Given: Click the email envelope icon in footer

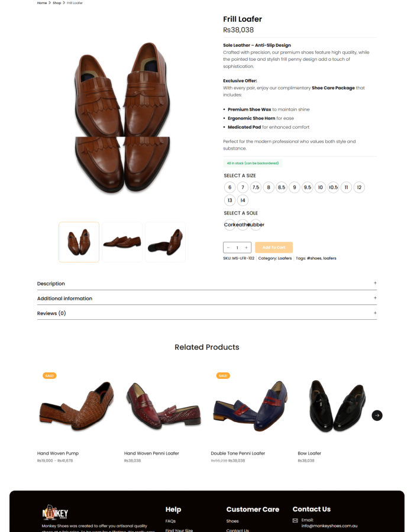Looking at the screenshot, I should (295, 521).
